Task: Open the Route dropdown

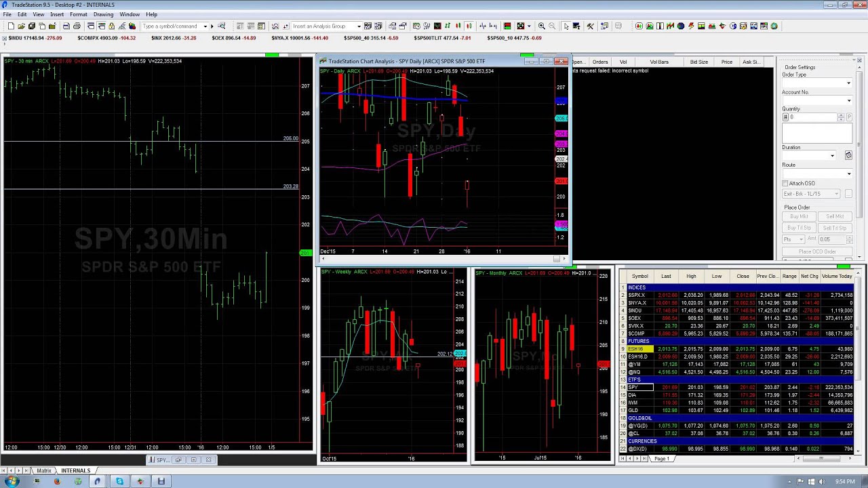Action: tap(848, 174)
